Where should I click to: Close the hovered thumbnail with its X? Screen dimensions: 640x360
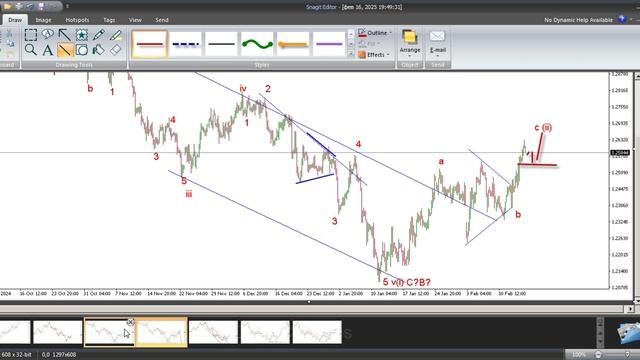[x=130, y=322]
